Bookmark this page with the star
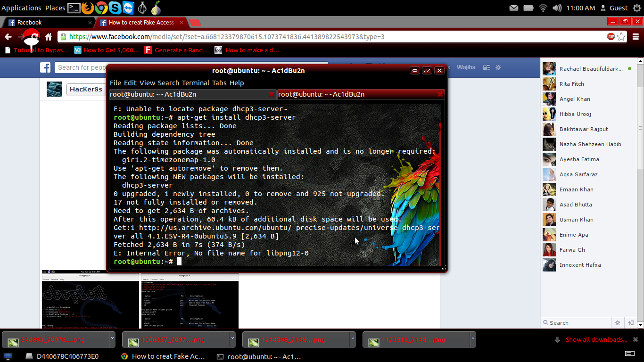The width and height of the screenshot is (644, 362). [x=621, y=37]
